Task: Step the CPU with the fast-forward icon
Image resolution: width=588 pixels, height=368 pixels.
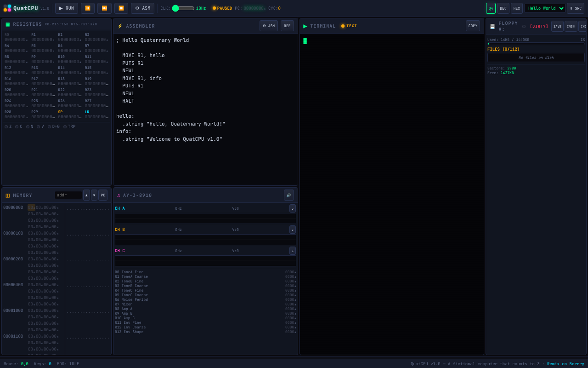Action: click(x=104, y=8)
